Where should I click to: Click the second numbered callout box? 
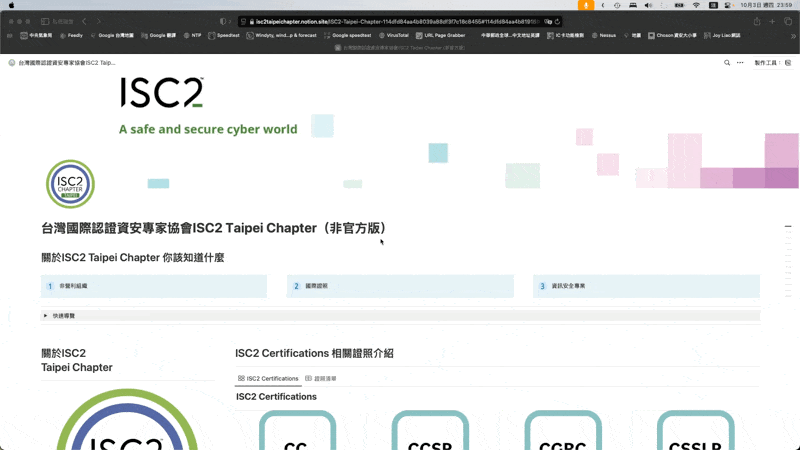400,286
